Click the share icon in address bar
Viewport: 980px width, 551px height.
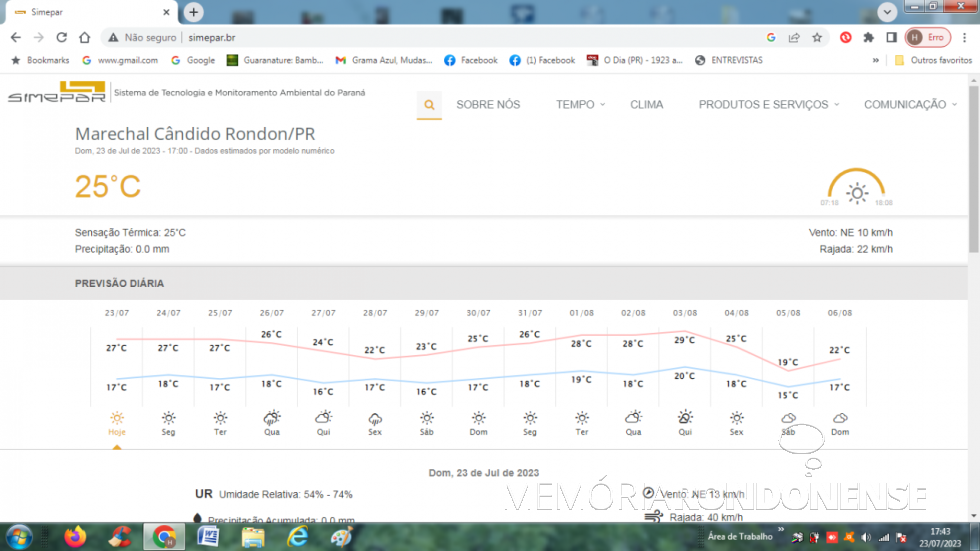click(794, 37)
